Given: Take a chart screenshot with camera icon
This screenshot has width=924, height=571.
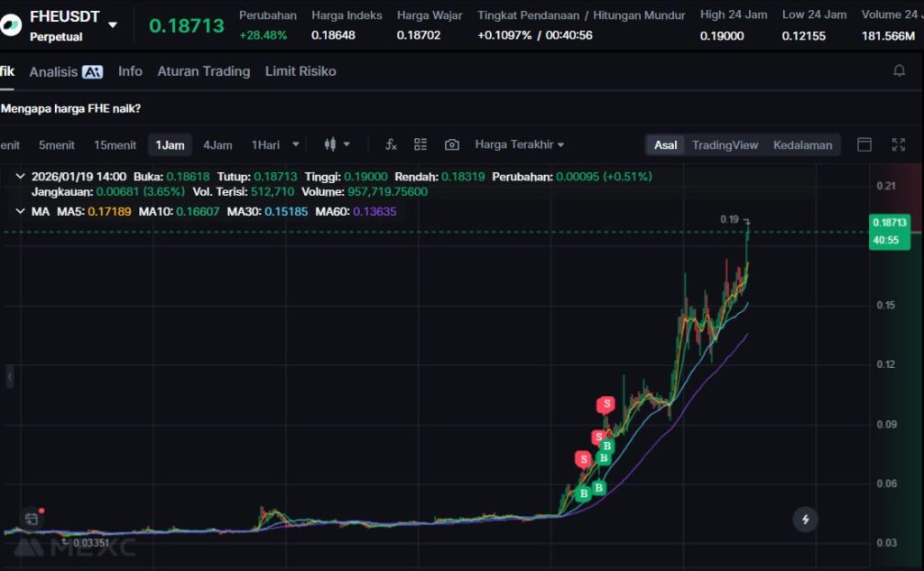Looking at the screenshot, I should coord(452,144).
